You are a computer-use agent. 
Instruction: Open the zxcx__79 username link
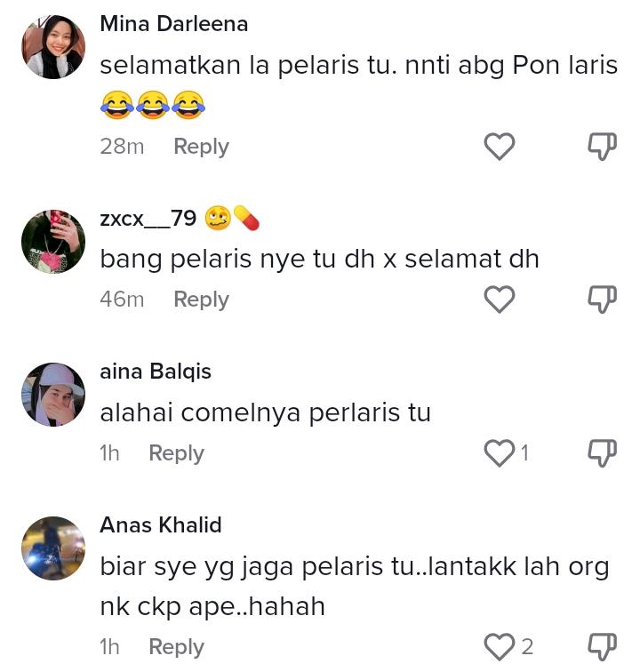tap(148, 219)
